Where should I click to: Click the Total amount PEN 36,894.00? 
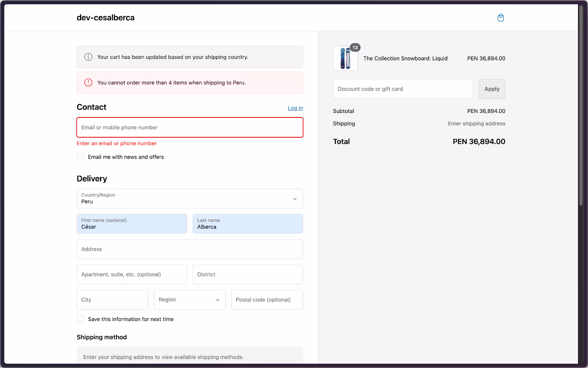click(479, 141)
